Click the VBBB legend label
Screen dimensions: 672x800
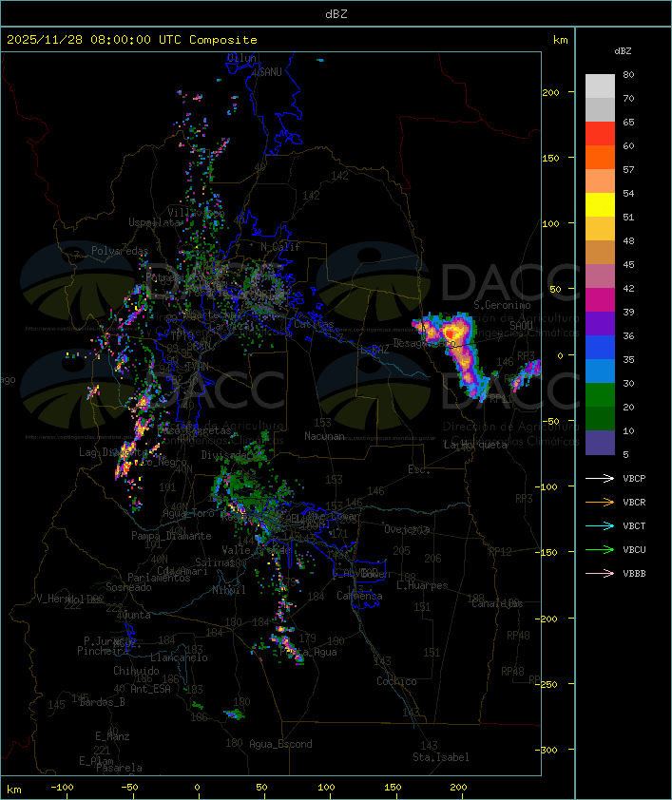634,574
